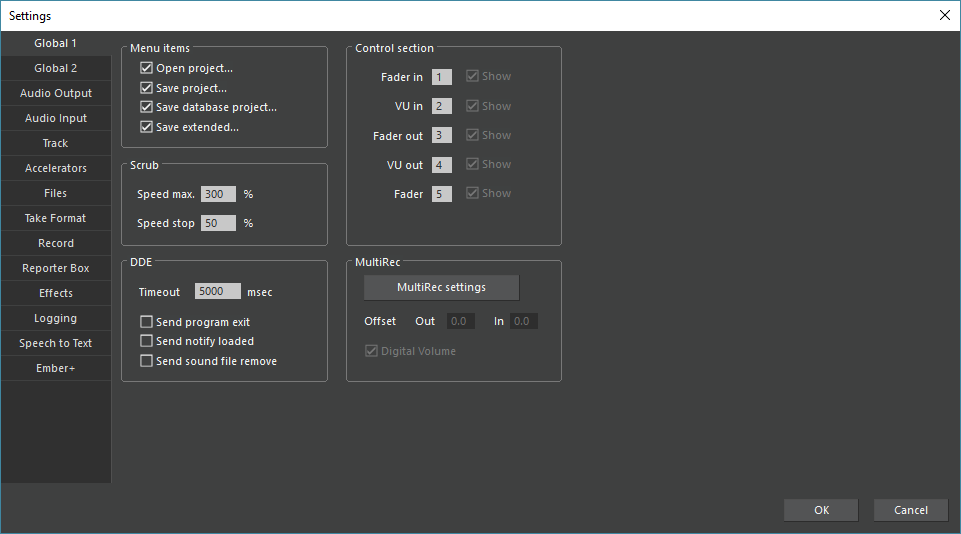Switch to Speech to Text tab
961x534 pixels.
point(56,343)
